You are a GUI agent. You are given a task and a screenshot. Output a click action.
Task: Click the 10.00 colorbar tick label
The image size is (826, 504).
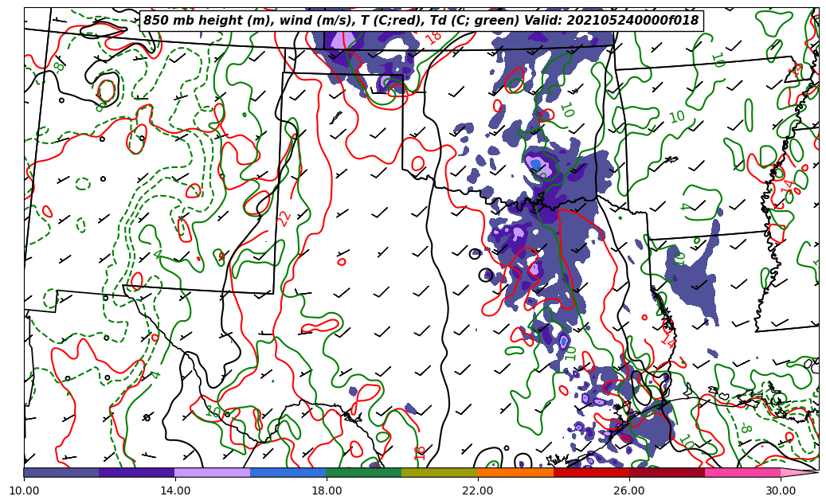pos(24,490)
